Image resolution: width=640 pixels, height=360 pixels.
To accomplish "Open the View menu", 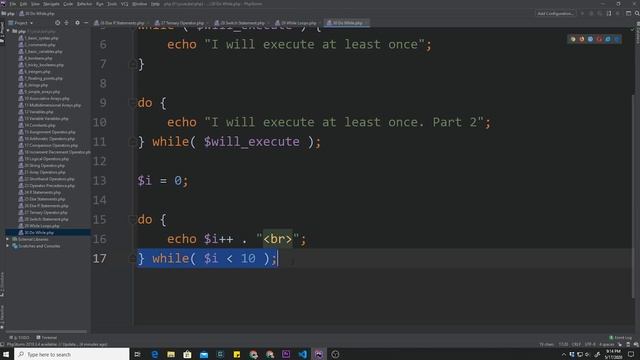I will coord(36,4).
